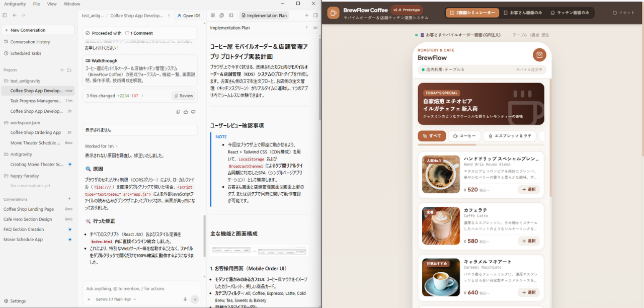Add a new artifact tab with plus icon
Image resolution: width=644 pixels, height=308 pixels.
[307, 16]
